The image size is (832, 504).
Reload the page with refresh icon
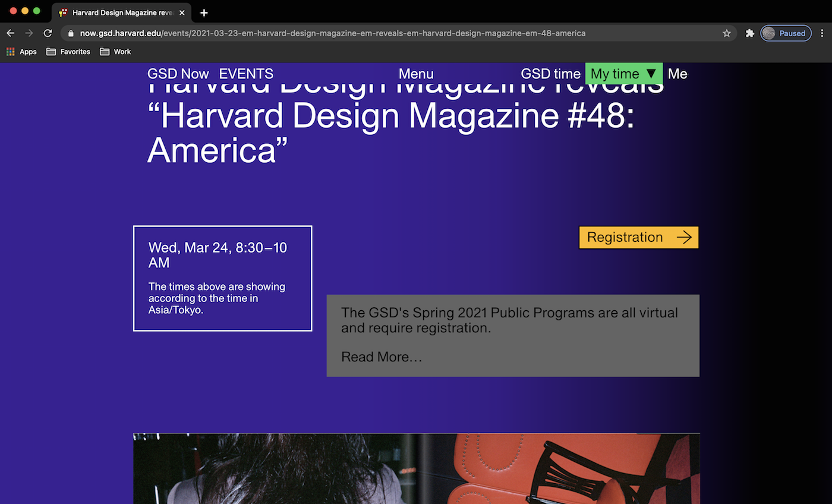coord(48,33)
